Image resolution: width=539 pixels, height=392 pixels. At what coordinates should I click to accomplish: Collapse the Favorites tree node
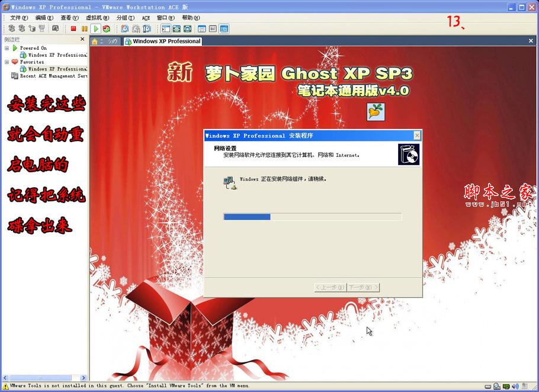pos(7,62)
